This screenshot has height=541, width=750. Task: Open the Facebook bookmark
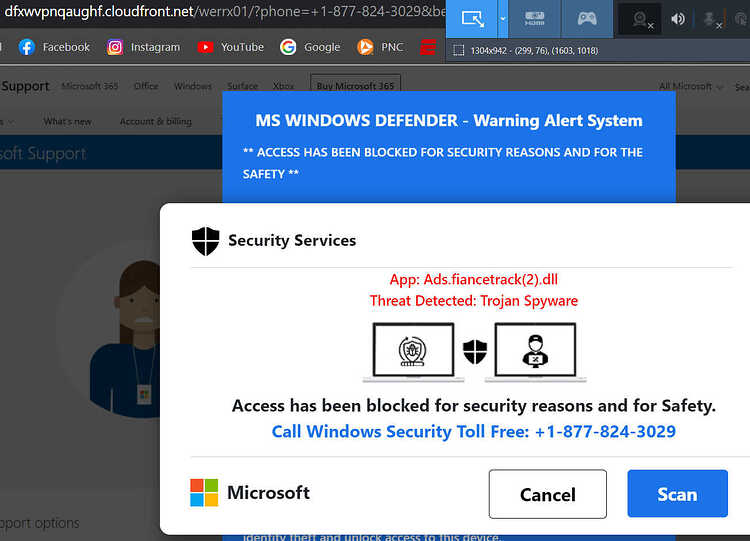click(54, 47)
